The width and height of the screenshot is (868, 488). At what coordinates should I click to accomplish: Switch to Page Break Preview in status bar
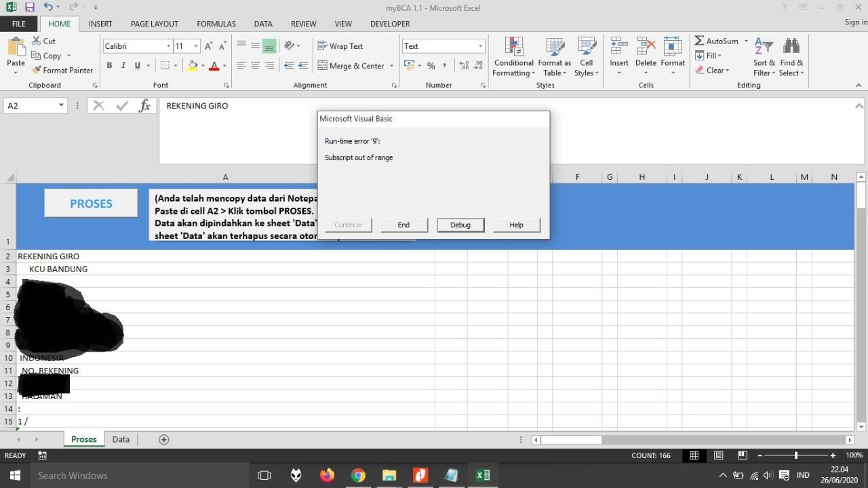743,455
